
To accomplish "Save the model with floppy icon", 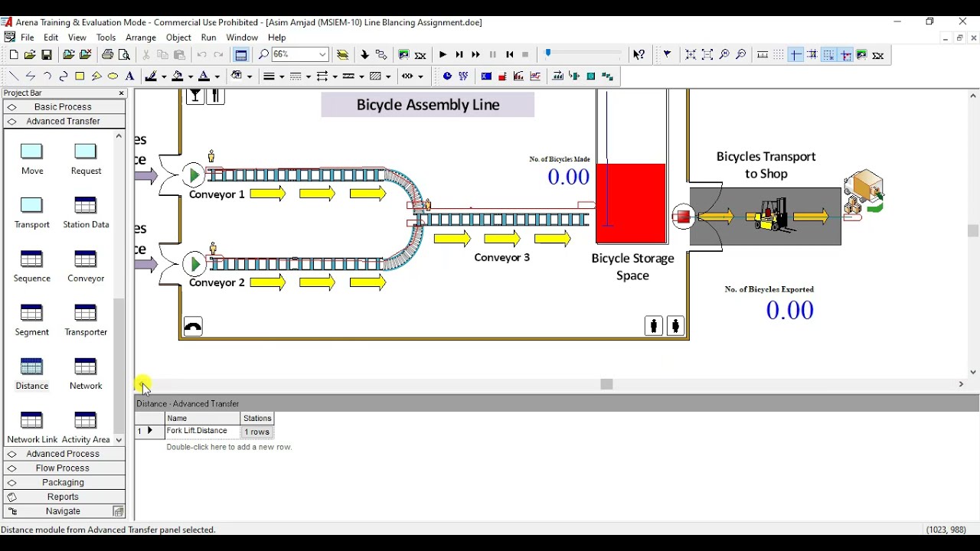I will 47,55.
